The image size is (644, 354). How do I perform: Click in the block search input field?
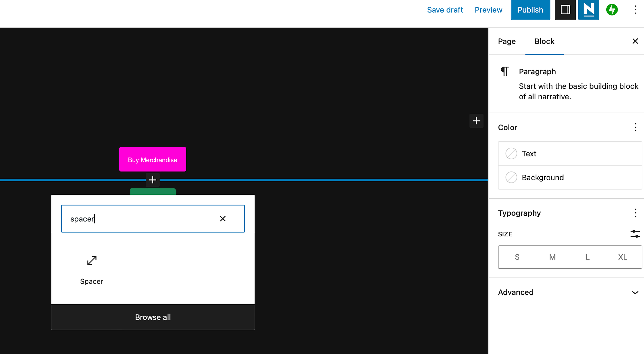153,218
